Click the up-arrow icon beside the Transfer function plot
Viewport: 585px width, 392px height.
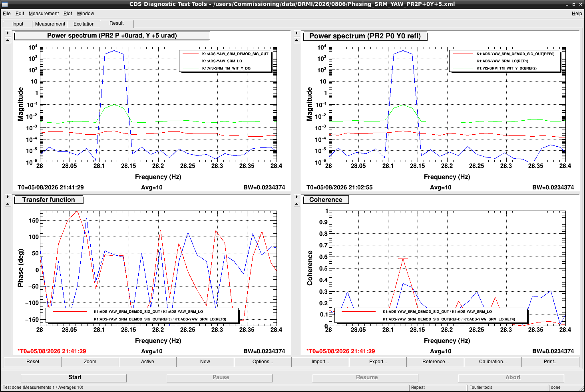(x=8, y=204)
